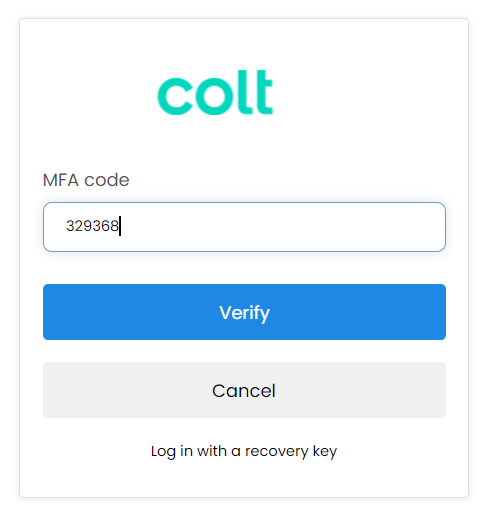Click the MFA code label
The width and height of the screenshot is (480, 515).
coord(86,180)
